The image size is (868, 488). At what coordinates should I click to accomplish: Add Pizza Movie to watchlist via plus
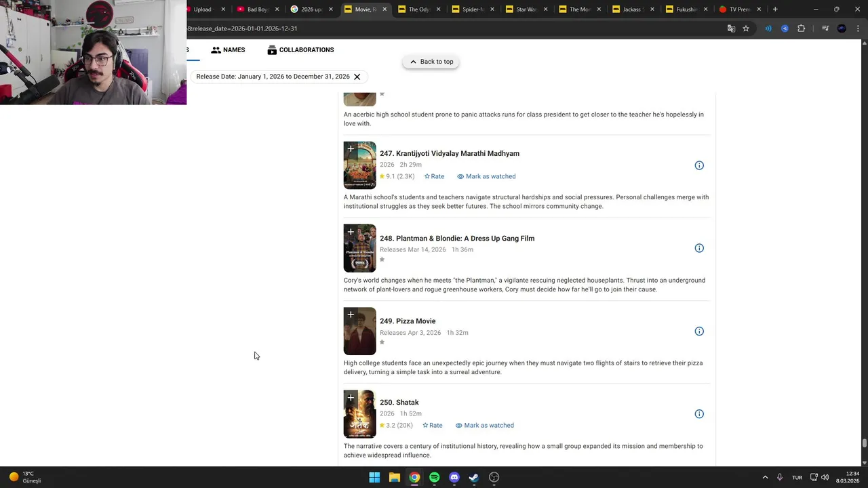tap(351, 315)
